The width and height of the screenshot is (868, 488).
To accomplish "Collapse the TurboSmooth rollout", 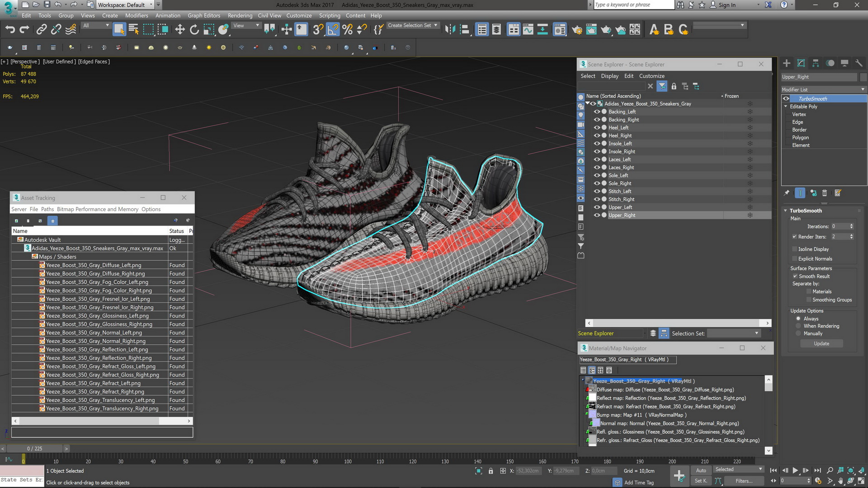I will (x=786, y=211).
